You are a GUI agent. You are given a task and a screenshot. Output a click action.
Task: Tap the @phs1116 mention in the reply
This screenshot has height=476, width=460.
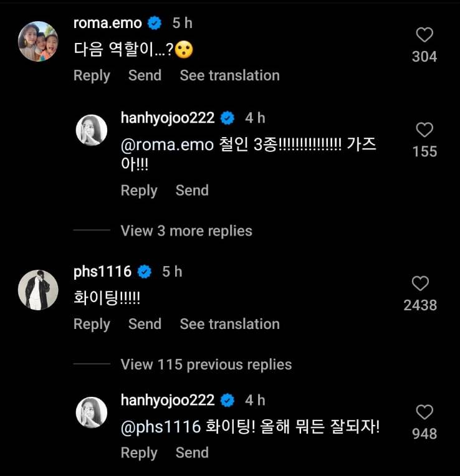161,427
